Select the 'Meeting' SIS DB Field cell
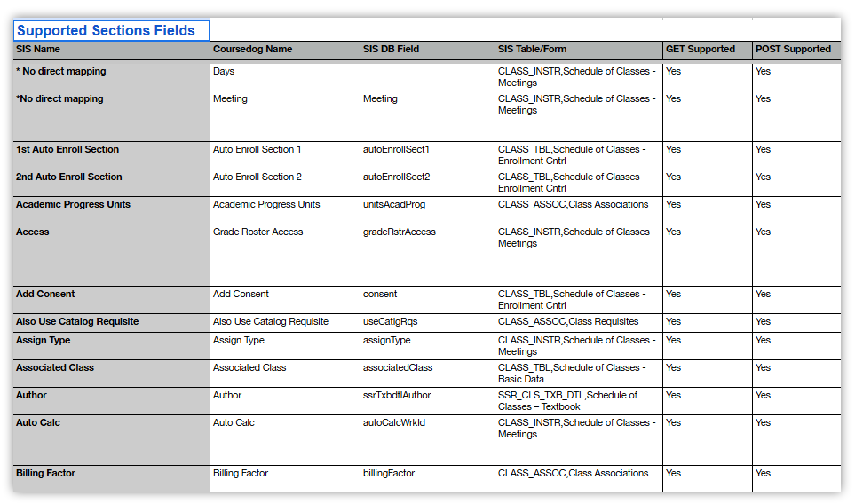 click(428, 116)
